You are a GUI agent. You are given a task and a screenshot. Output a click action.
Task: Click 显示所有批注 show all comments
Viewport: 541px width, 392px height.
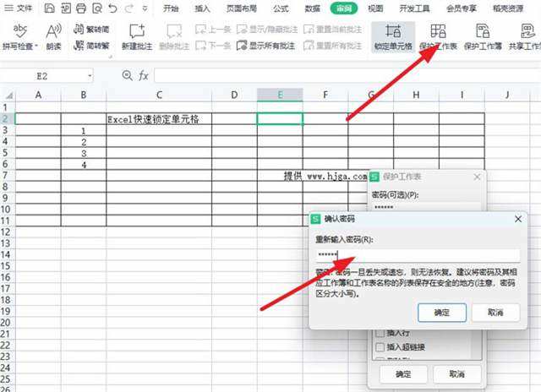[265, 45]
